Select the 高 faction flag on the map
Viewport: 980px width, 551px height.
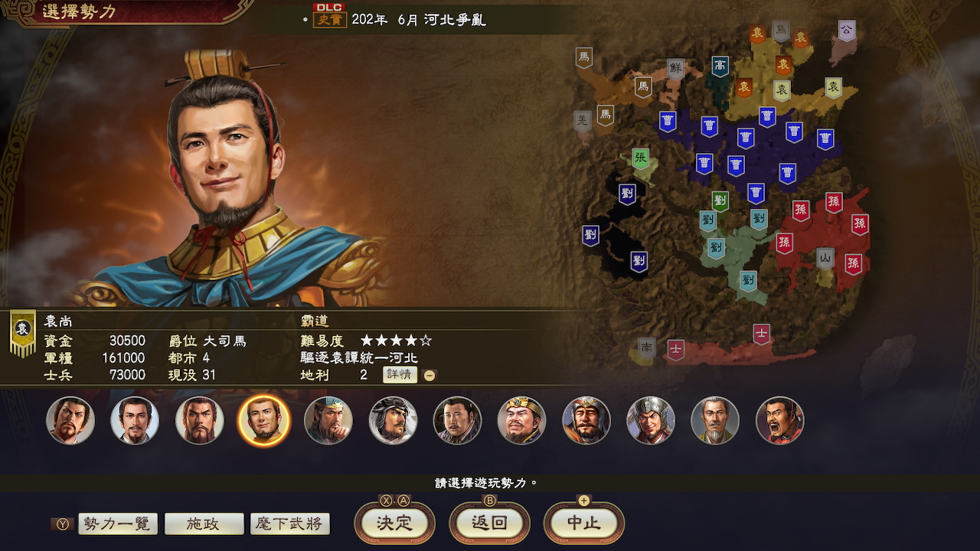tap(720, 67)
